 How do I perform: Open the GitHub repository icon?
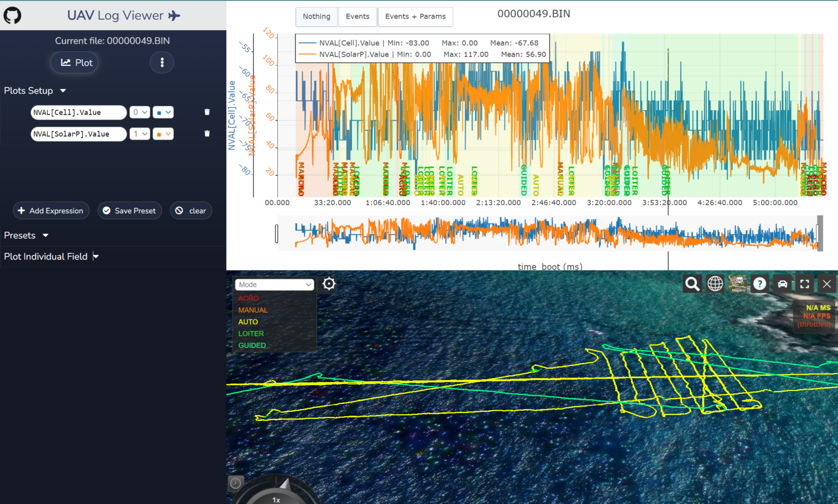point(12,15)
